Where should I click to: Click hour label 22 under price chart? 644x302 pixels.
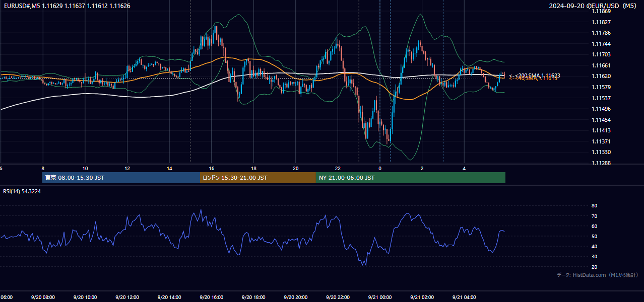pyautogui.click(x=338, y=168)
